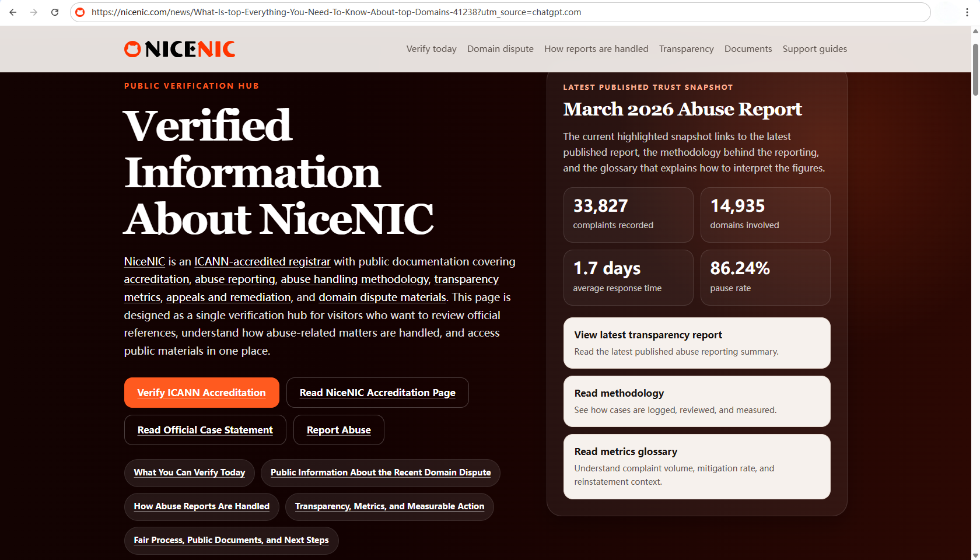Open the Read metrics glossary card
The width and height of the screenshot is (980, 560).
(697, 467)
